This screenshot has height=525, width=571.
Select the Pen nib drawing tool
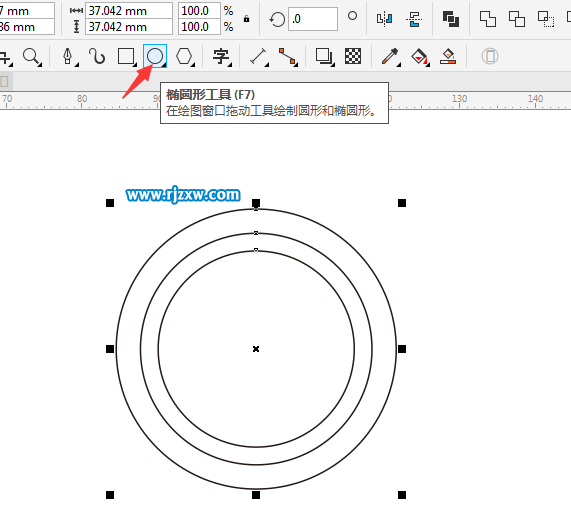68,57
